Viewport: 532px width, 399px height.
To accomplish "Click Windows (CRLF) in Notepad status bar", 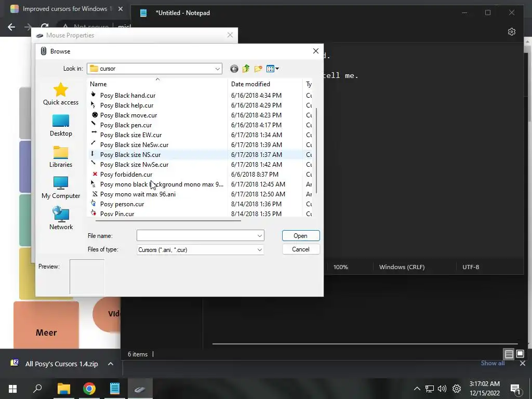I will tap(402, 267).
